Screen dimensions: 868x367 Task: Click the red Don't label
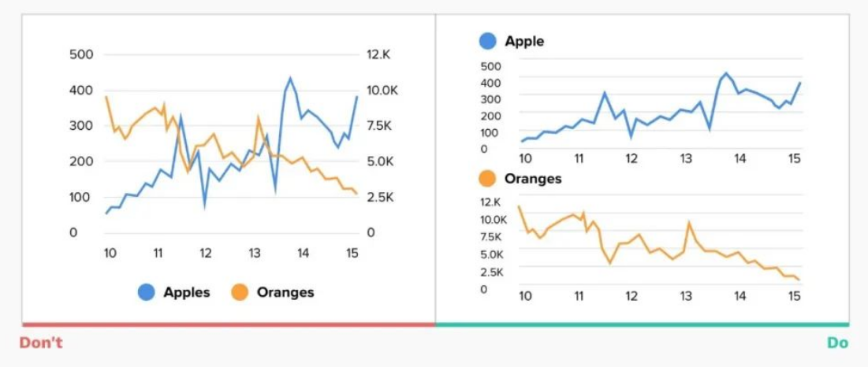click(x=41, y=343)
